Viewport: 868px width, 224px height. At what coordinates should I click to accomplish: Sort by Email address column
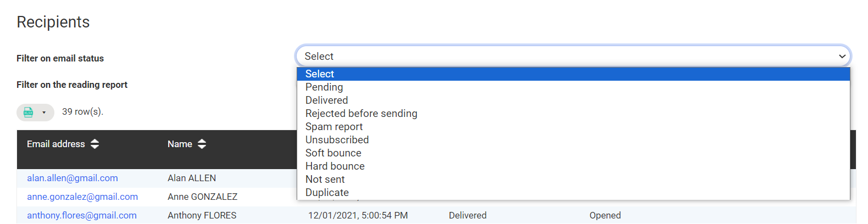tap(95, 144)
